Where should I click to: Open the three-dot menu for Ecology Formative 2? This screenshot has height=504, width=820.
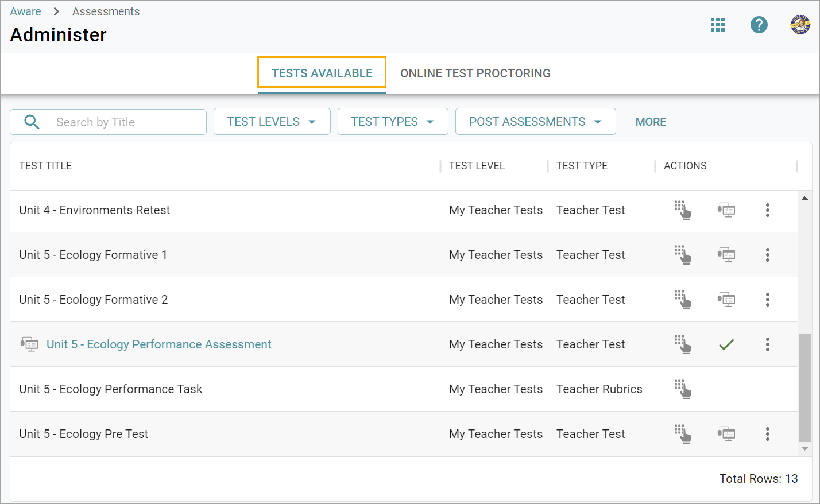tap(767, 300)
